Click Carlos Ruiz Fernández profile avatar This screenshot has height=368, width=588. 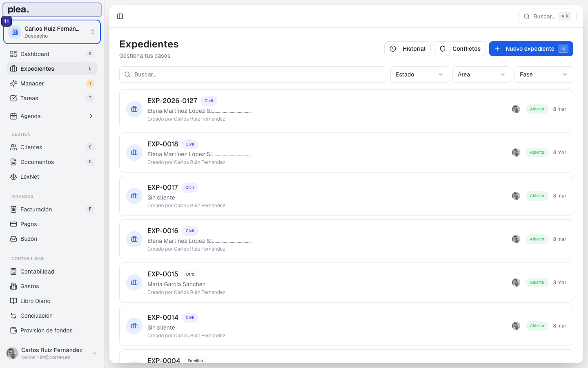12,353
